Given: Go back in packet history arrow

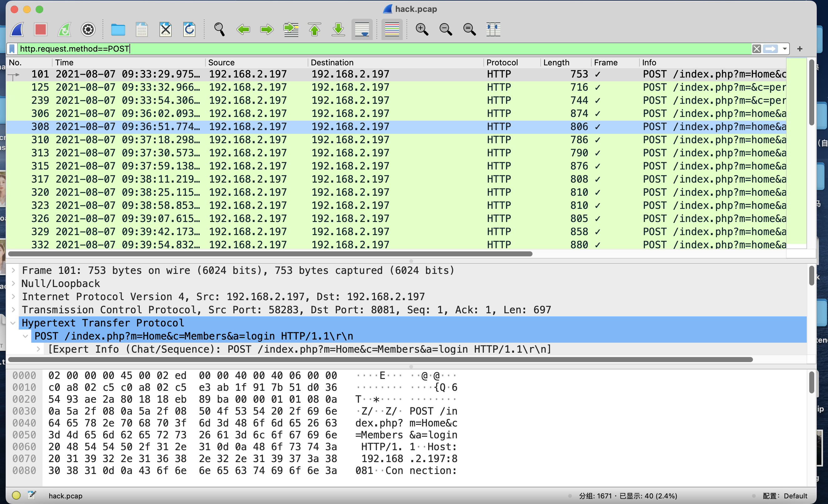Looking at the screenshot, I should (x=243, y=30).
